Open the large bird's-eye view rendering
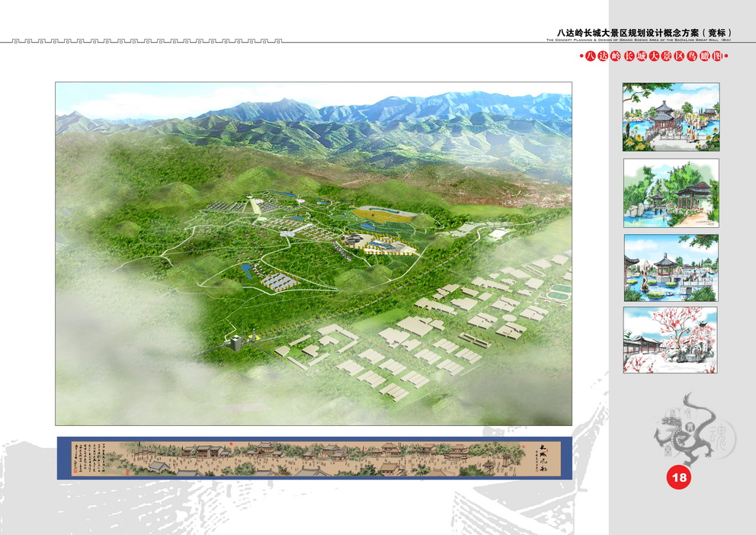Image resolution: width=756 pixels, height=535 pixels. pyautogui.click(x=313, y=254)
